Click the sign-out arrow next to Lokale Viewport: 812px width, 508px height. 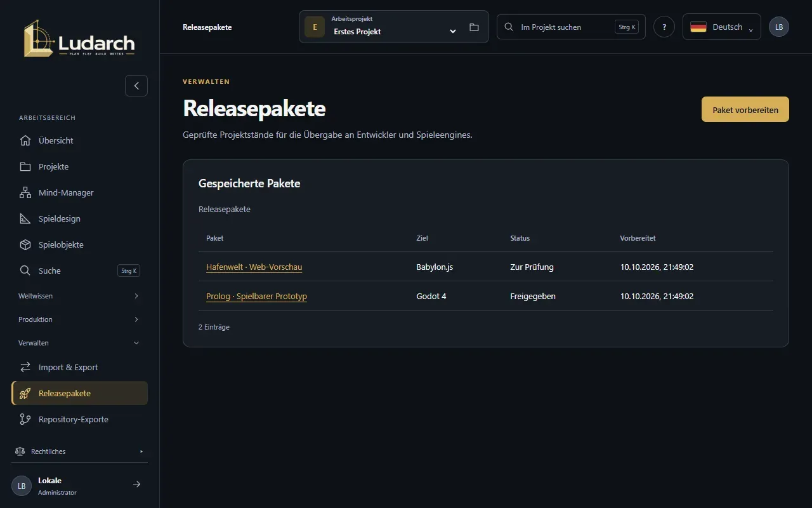(136, 485)
